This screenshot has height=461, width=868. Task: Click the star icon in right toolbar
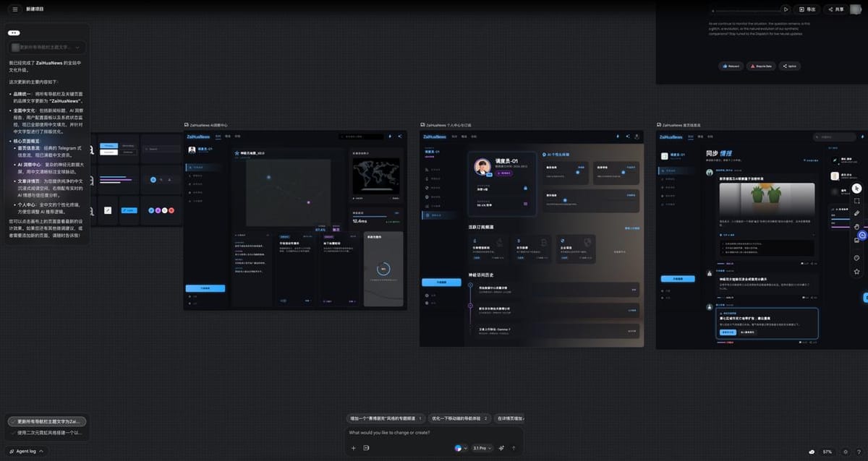pyautogui.click(x=857, y=272)
